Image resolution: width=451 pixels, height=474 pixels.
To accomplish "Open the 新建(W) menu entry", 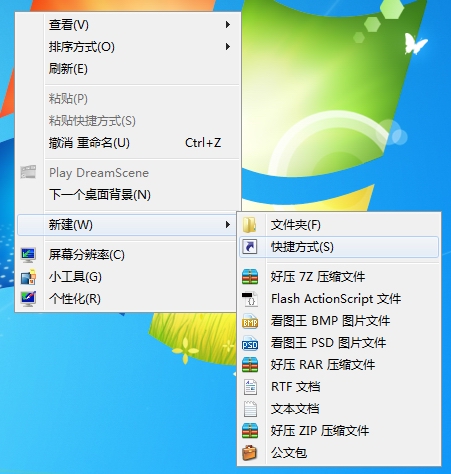I will coord(127,225).
